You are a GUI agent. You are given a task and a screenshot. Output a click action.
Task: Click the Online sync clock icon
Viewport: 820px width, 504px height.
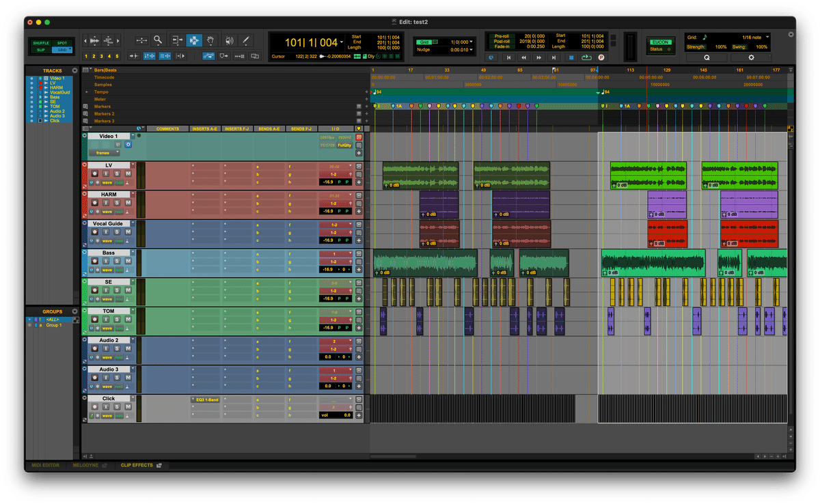click(491, 58)
